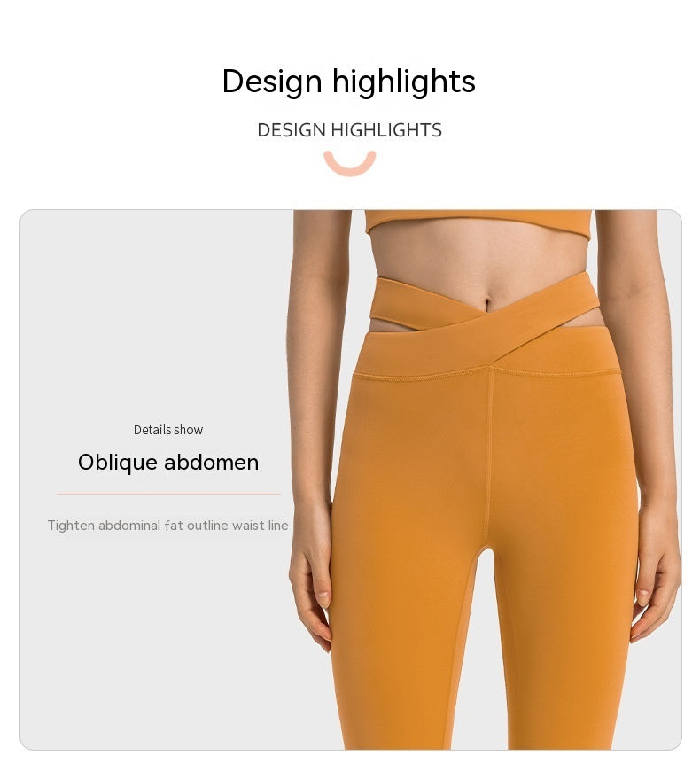Click the 'Tighten abdominal fat outline waist line' caption

[168, 526]
